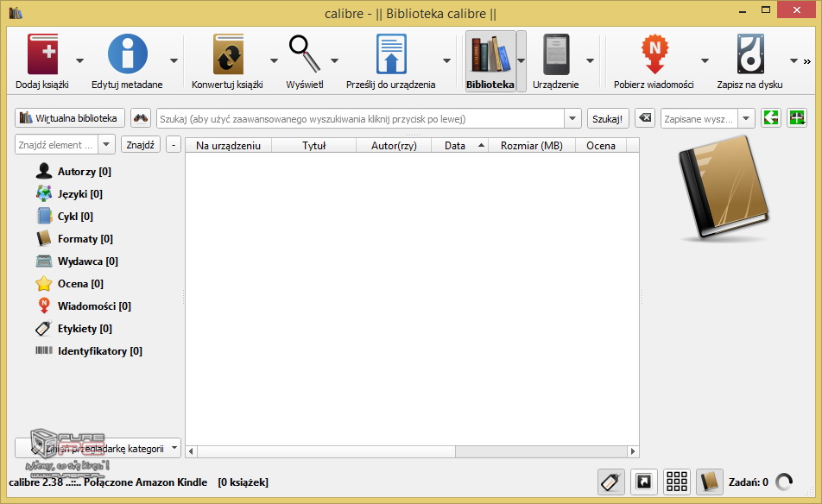Expand Dodaj książki dropdown arrow
This screenshot has height=504, width=822.
tap(79, 60)
